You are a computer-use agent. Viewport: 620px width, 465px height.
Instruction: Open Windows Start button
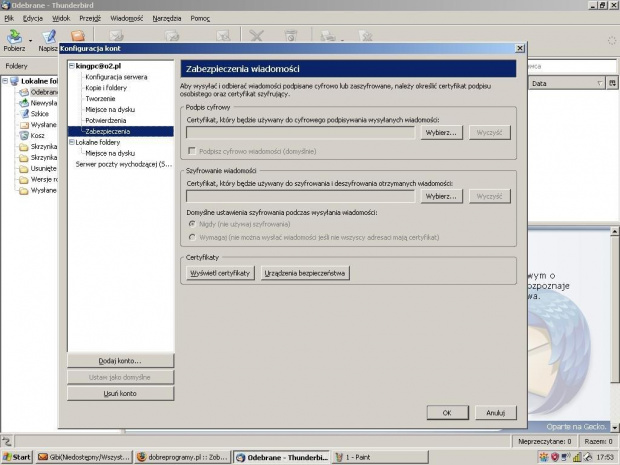click(x=16, y=457)
